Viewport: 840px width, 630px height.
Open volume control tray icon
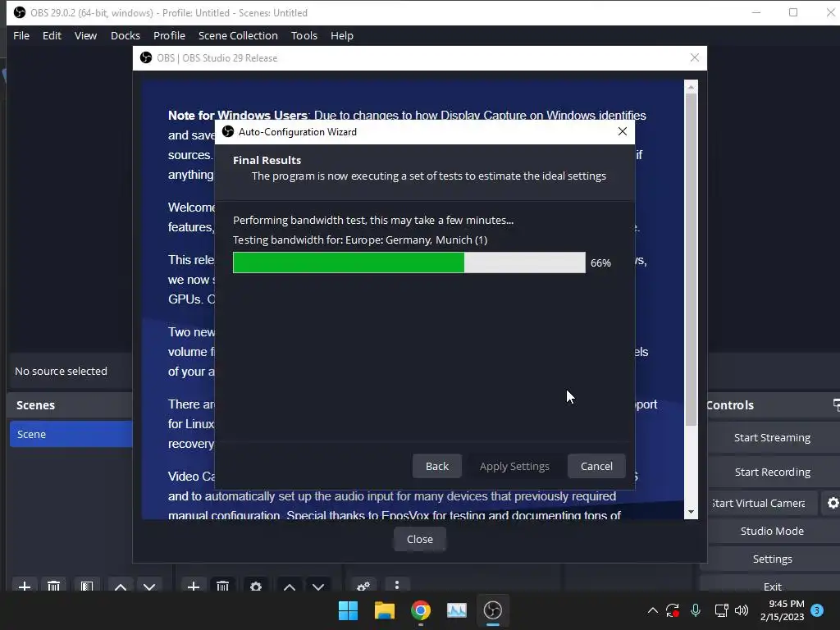click(742, 610)
